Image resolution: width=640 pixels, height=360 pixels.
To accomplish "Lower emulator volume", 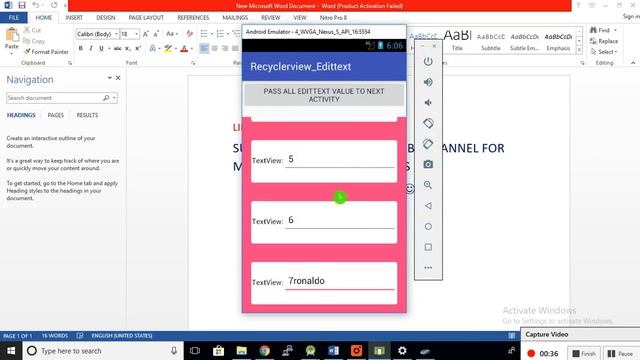I will (x=428, y=102).
